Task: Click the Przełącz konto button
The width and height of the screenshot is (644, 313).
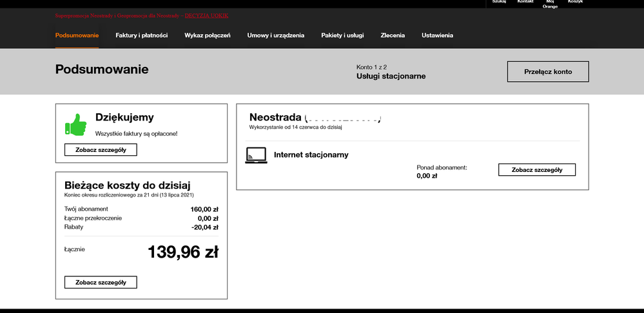Action: [x=548, y=71]
